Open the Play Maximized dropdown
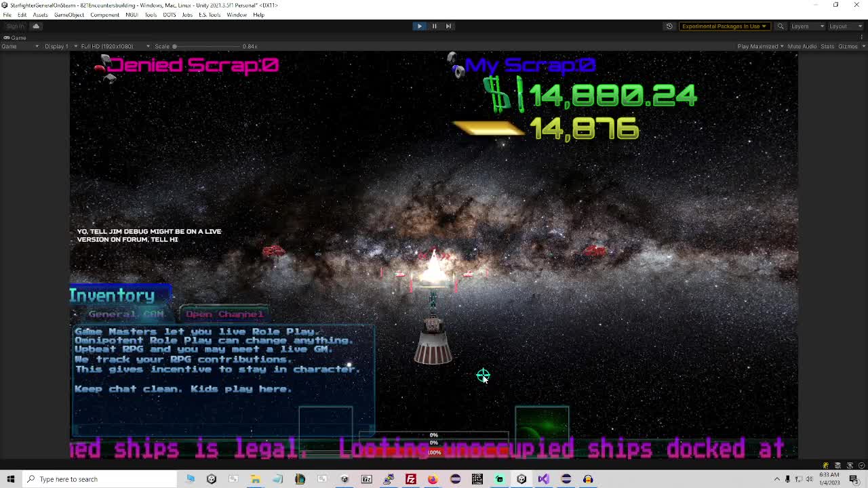This screenshot has height=488, width=868. pos(761,46)
